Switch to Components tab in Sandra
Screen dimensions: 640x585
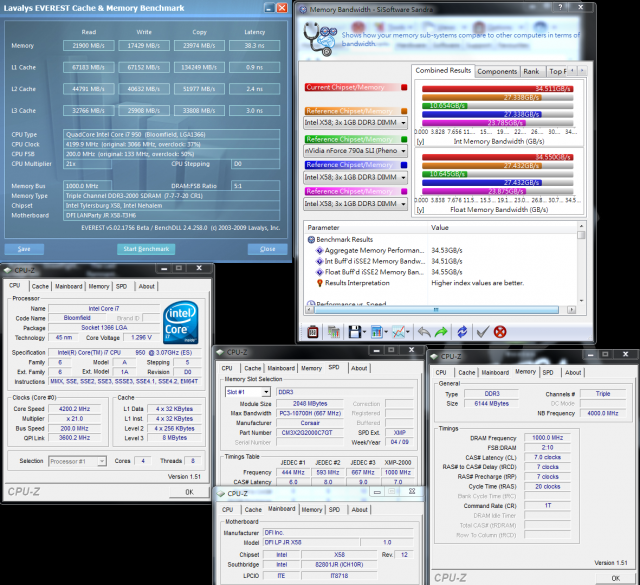click(x=497, y=71)
